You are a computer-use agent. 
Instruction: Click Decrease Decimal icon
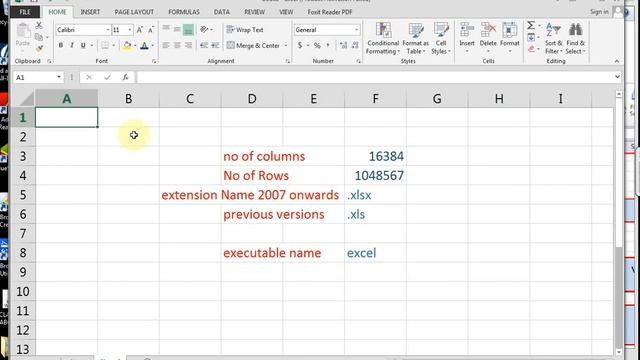tap(355, 45)
